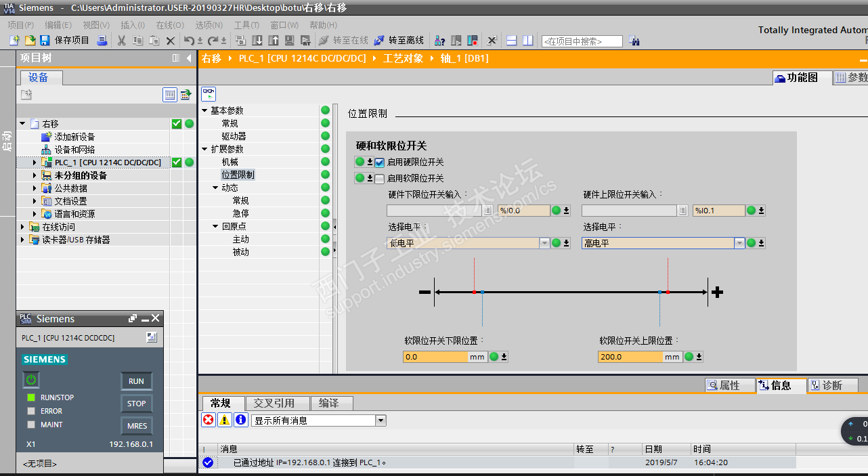Open the 属性 tab in inspector

click(x=729, y=385)
